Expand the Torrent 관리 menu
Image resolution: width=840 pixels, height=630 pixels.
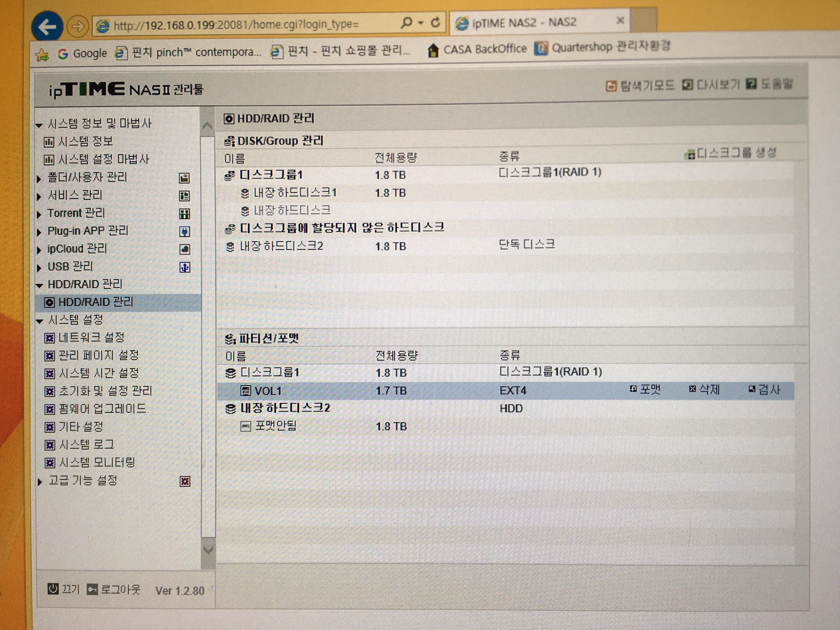(x=39, y=214)
